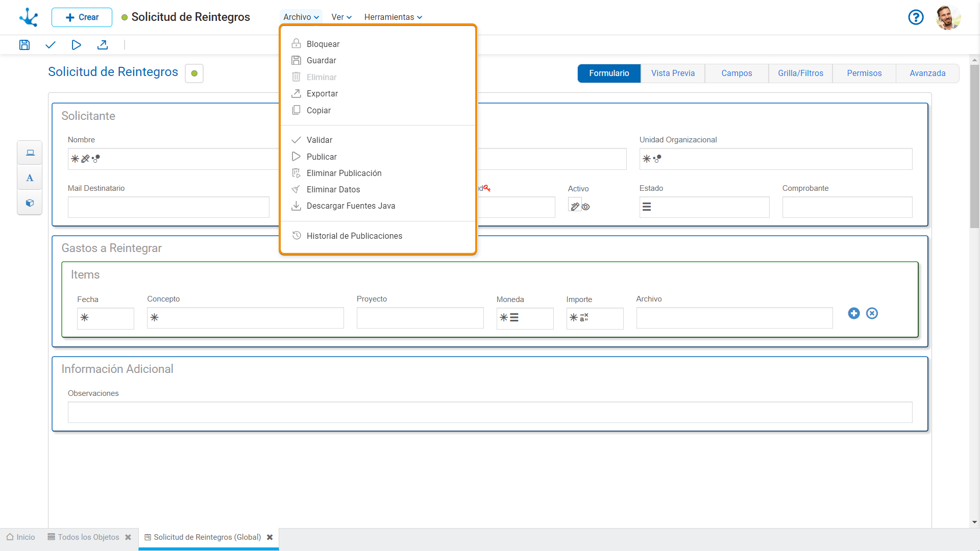Select the cube container tool in the side palette
980x551 pixels.
tap(30, 203)
